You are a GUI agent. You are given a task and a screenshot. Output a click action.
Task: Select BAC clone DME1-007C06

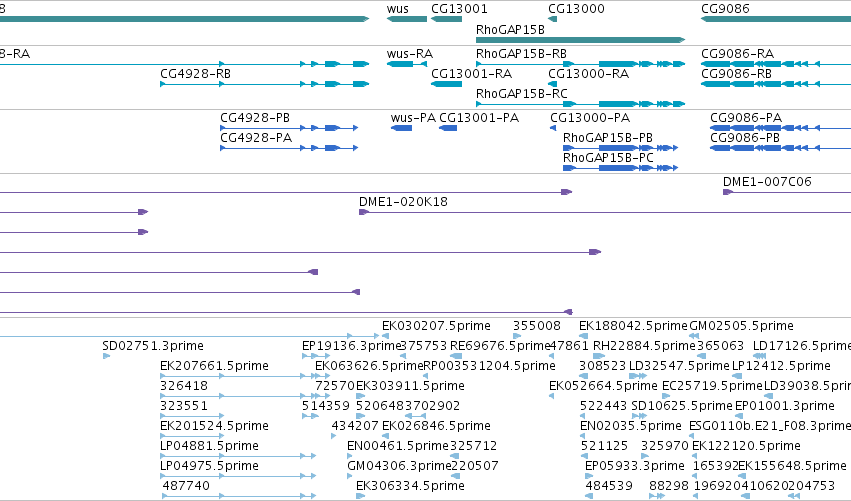click(x=767, y=182)
